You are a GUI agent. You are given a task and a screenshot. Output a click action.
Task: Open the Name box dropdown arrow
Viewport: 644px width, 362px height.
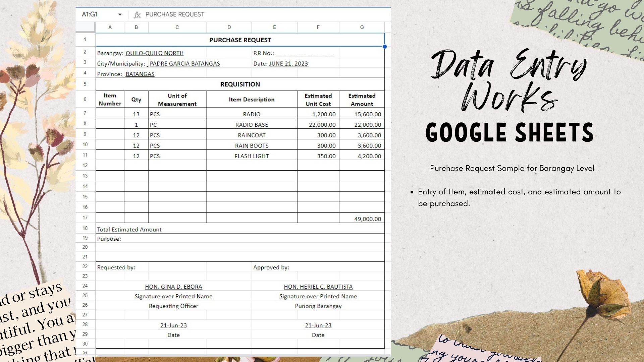[120, 14]
